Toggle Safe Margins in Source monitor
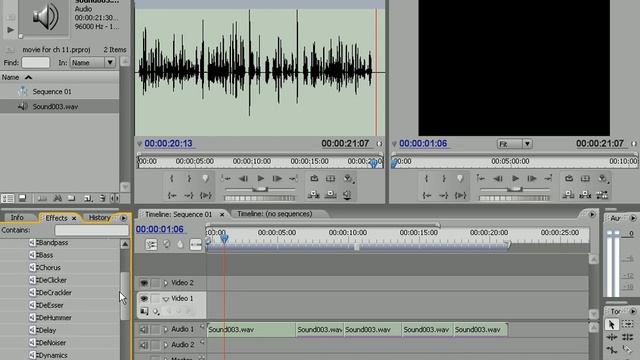 pos(330,179)
